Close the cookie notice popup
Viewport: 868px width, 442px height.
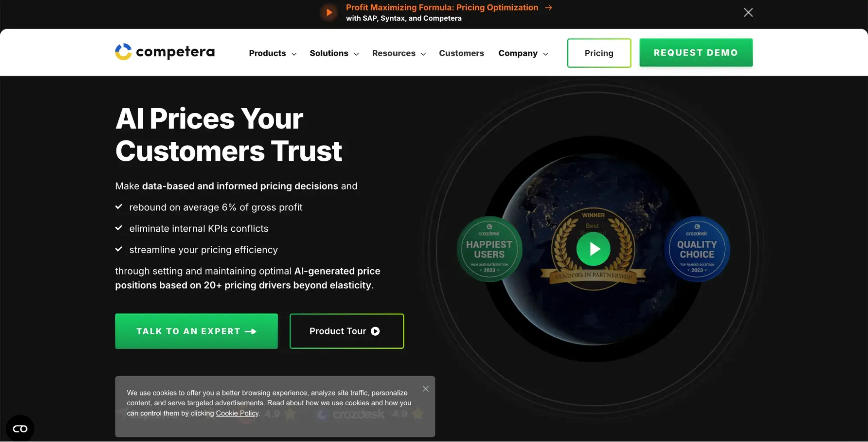coord(426,389)
